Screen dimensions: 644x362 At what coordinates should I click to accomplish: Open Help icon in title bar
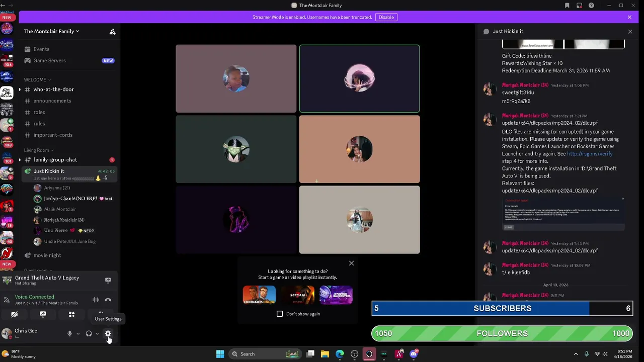[x=591, y=6]
